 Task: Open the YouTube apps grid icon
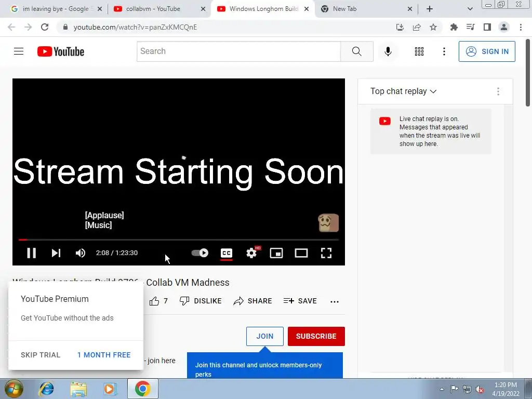coord(419,51)
